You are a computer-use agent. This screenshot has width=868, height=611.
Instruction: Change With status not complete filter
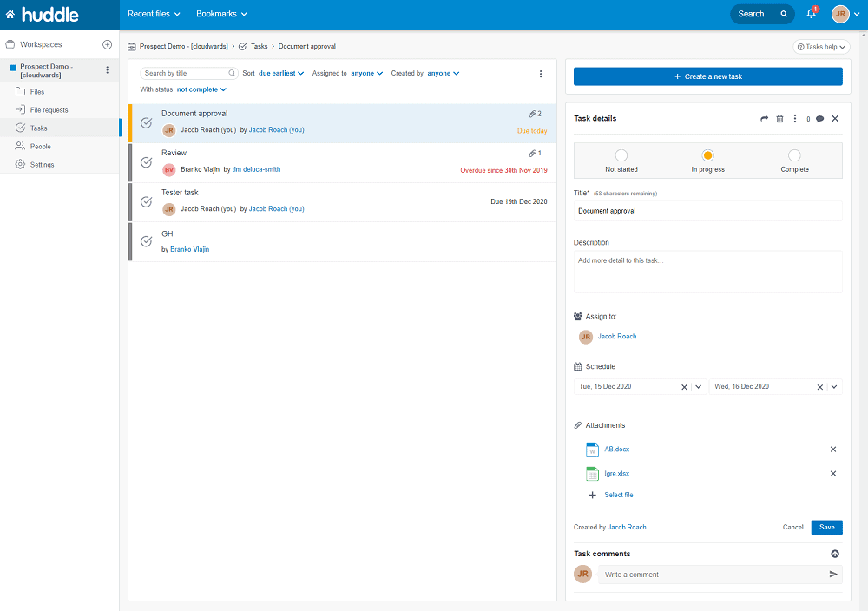click(201, 89)
